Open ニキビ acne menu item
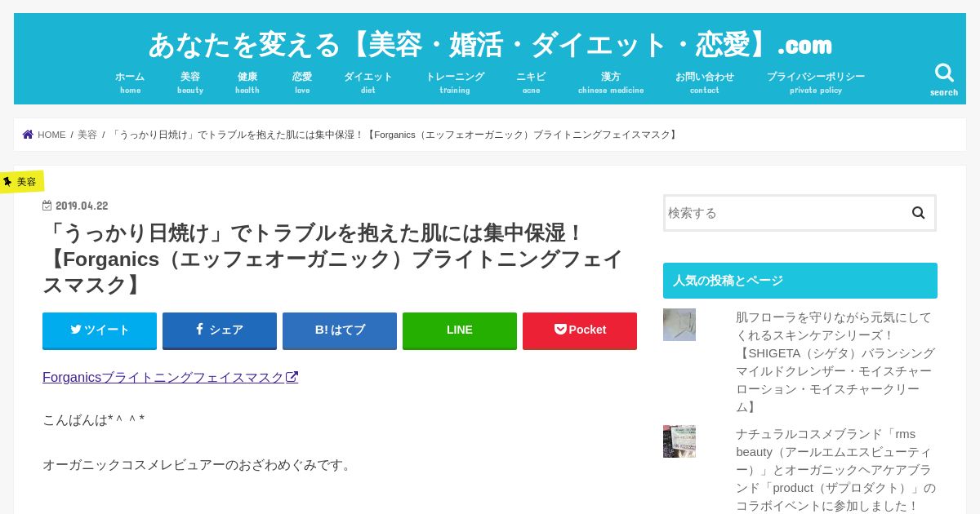The height and width of the screenshot is (514, 980). [x=531, y=82]
